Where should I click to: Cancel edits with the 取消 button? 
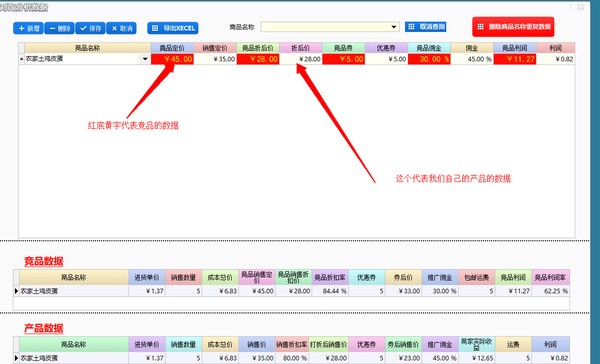(121, 28)
